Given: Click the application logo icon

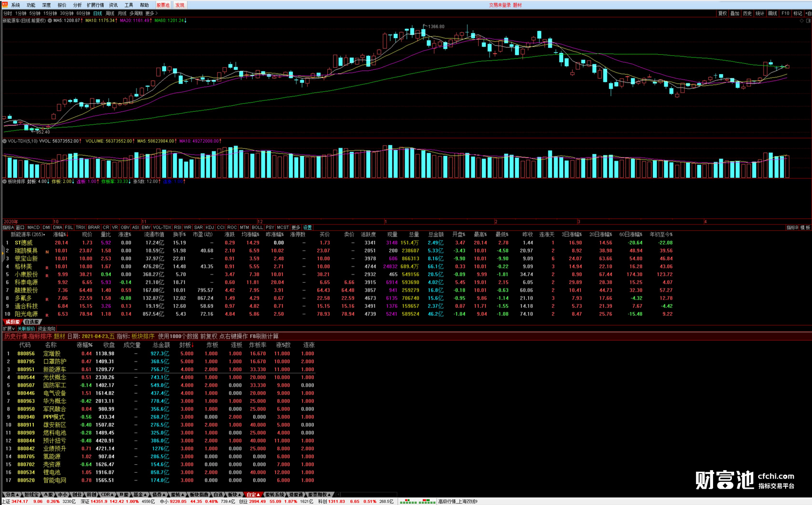Looking at the screenshot, I should click(x=4, y=5).
